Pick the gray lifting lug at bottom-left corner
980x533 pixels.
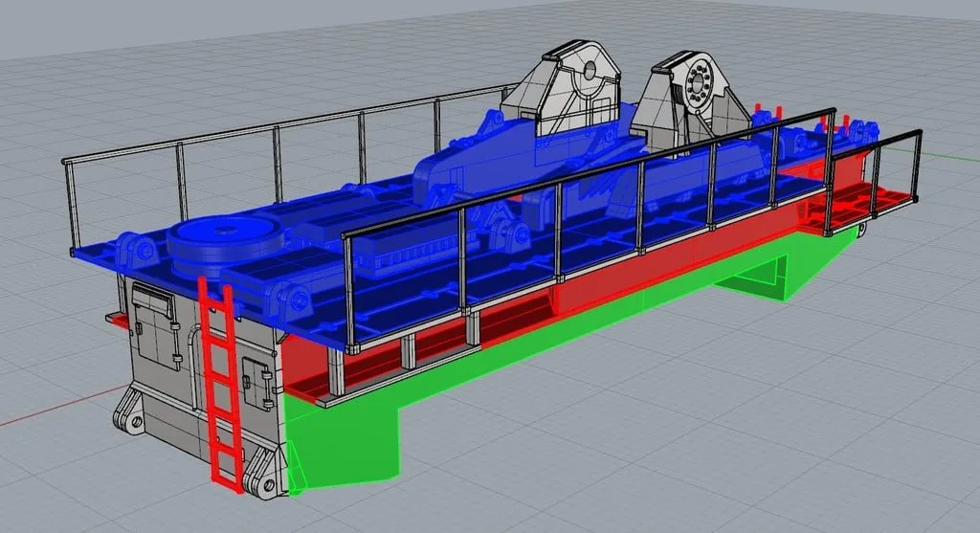click(x=129, y=411)
